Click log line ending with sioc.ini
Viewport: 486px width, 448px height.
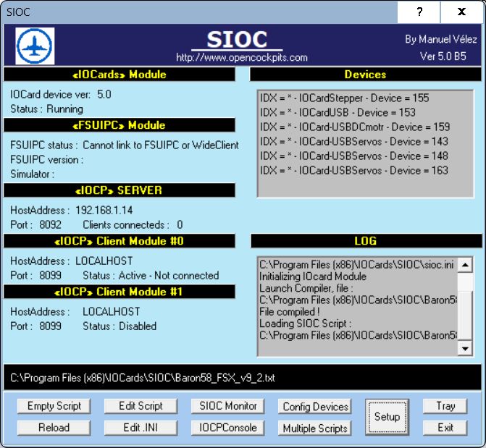tap(356, 265)
